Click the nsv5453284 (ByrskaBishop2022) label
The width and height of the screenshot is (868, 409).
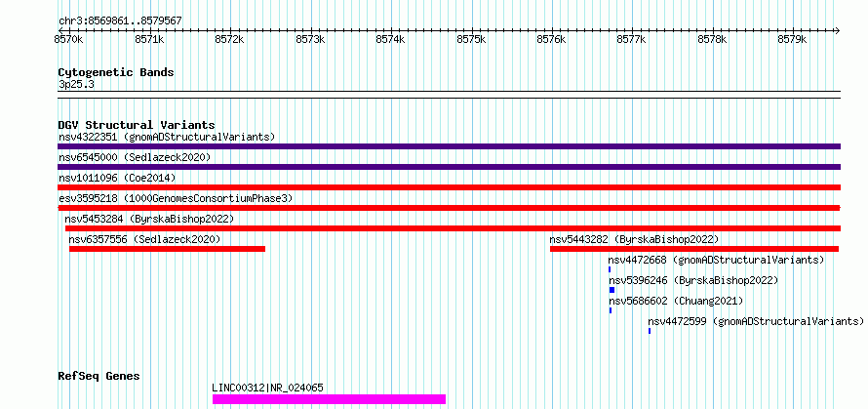click(149, 219)
